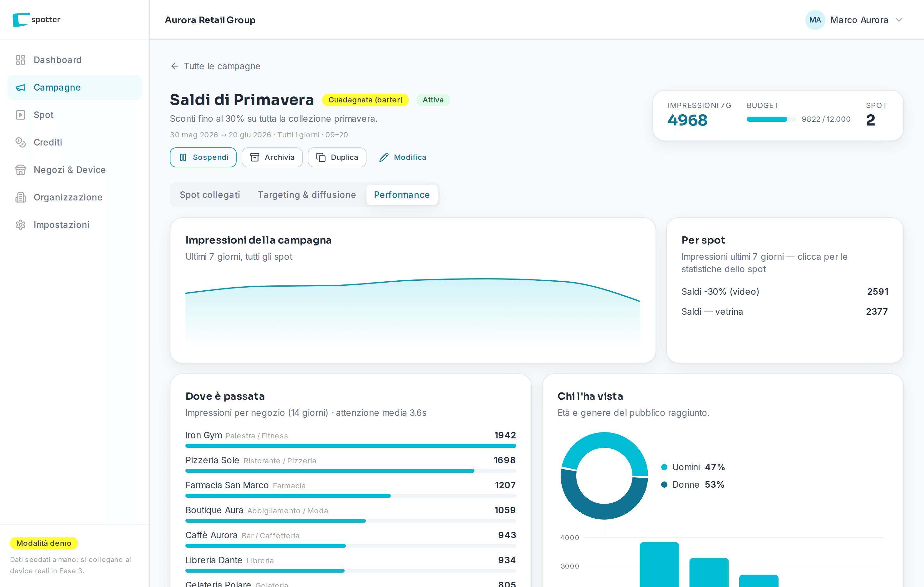
Task: Click the Libreria Dante store name
Action: [x=214, y=560]
